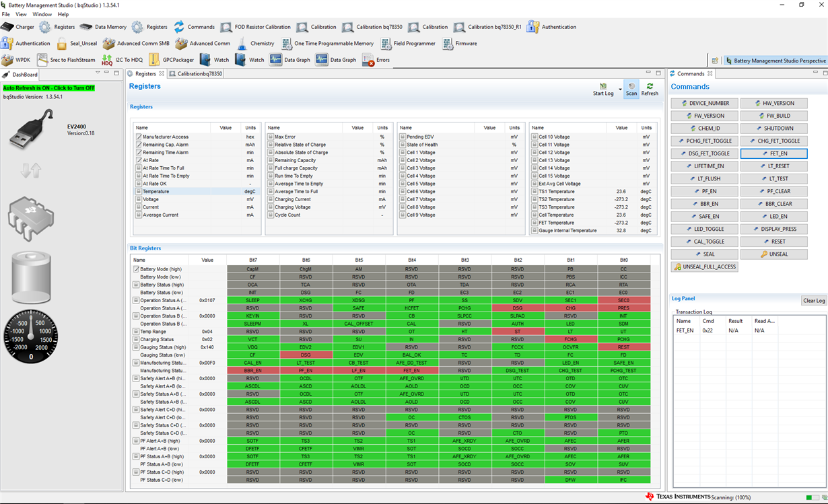This screenshot has height=504, width=828.
Task: Toggle Battery Status (high) checkbox
Action: (136, 285)
